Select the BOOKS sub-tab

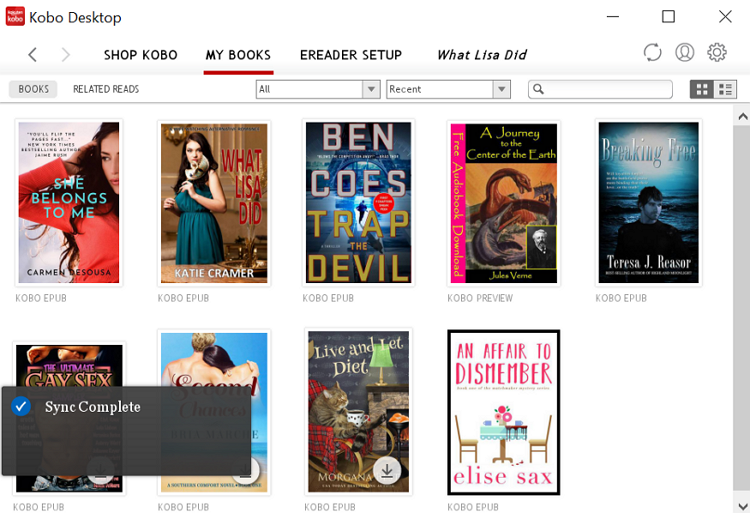pyautogui.click(x=33, y=89)
